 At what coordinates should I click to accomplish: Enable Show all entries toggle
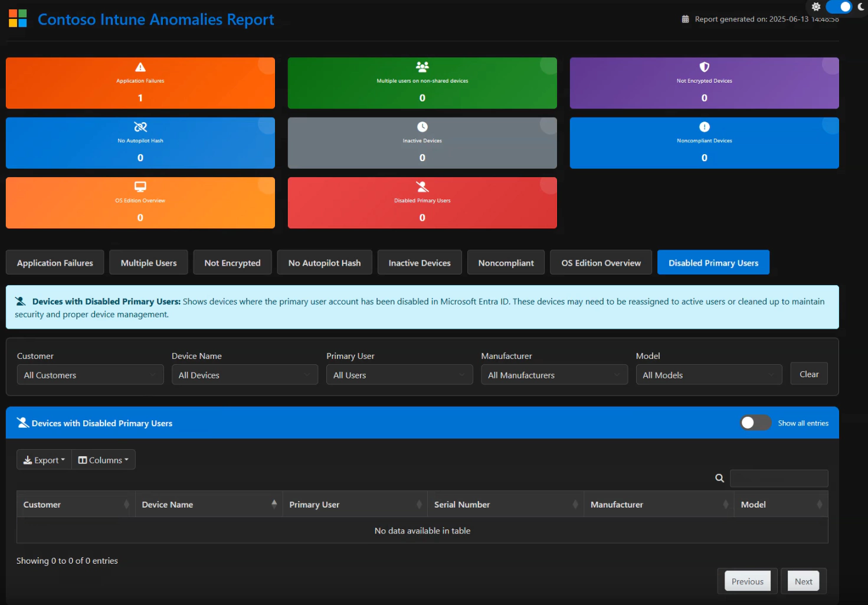pos(755,423)
